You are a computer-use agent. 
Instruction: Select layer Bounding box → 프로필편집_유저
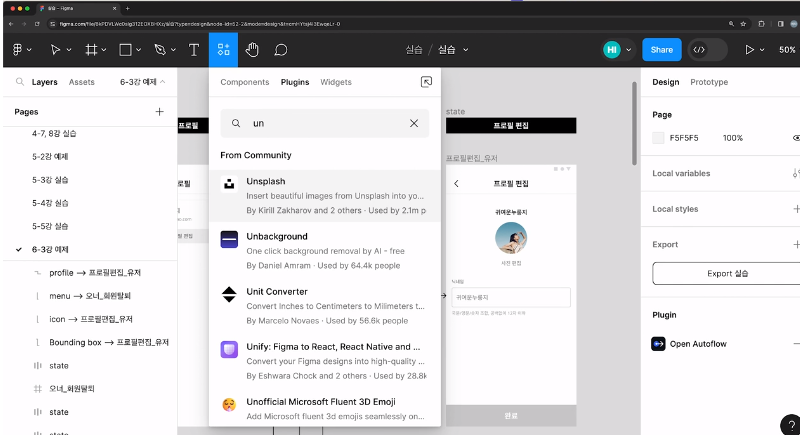(109, 342)
